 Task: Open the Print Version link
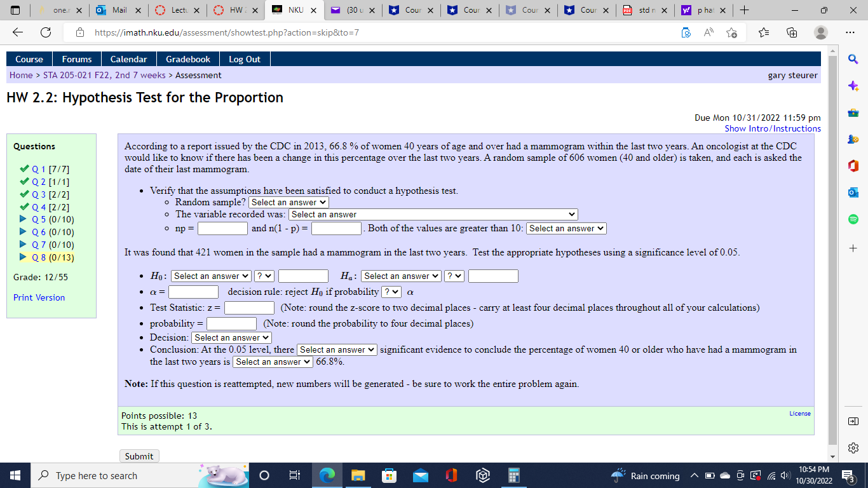click(39, 297)
